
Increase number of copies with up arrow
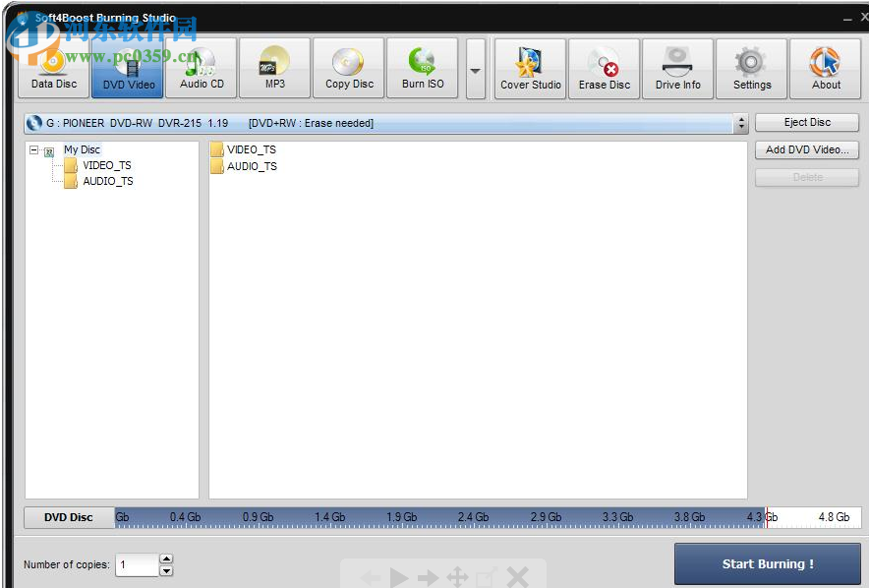pyautogui.click(x=166, y=559)
